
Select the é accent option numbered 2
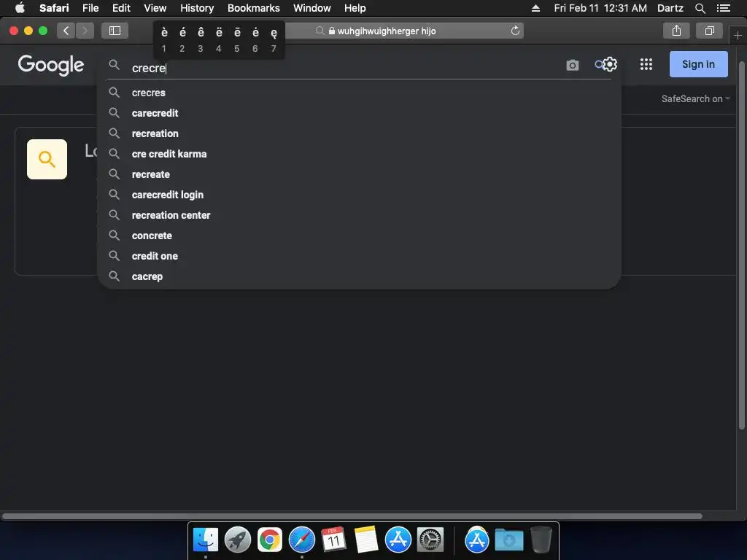182,39
